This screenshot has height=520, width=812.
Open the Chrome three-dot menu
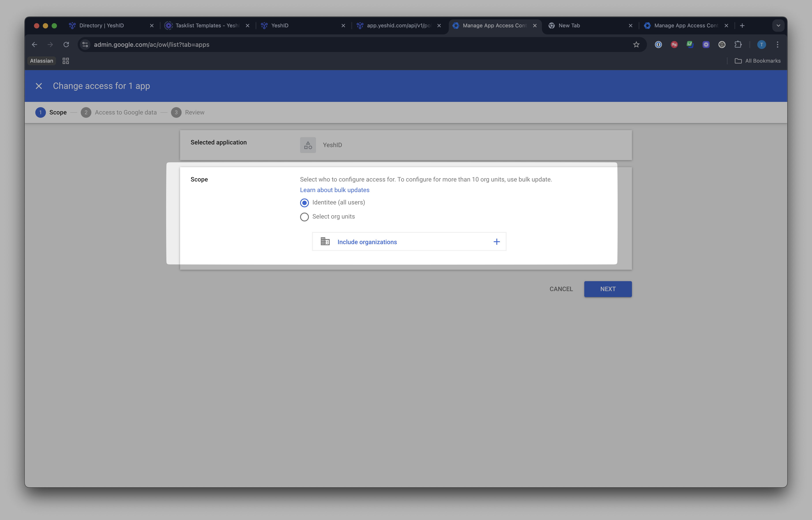[778, 45]
